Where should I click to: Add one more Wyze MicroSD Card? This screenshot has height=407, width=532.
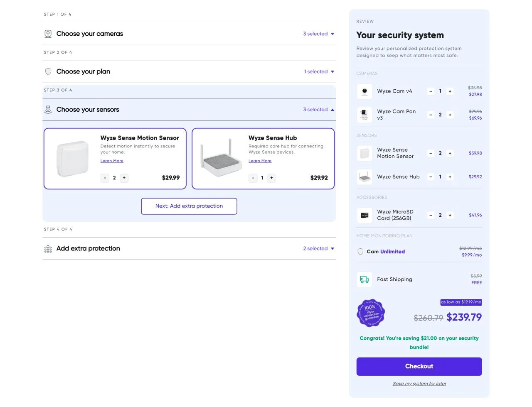(x=450, y=215)
